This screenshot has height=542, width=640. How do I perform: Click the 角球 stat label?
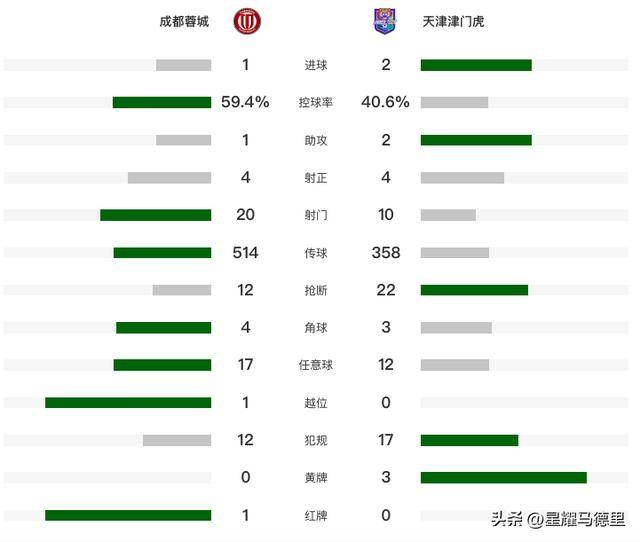[316, 328]
